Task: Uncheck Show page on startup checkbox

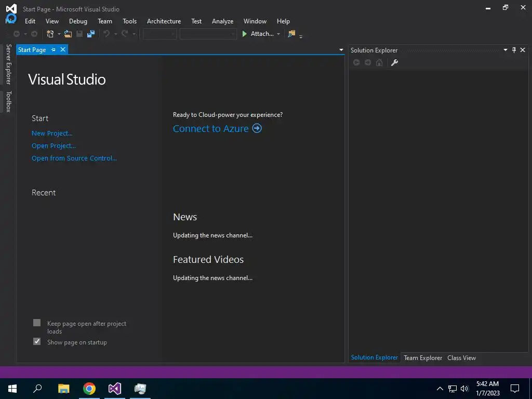Action: (x=37, y=341)
